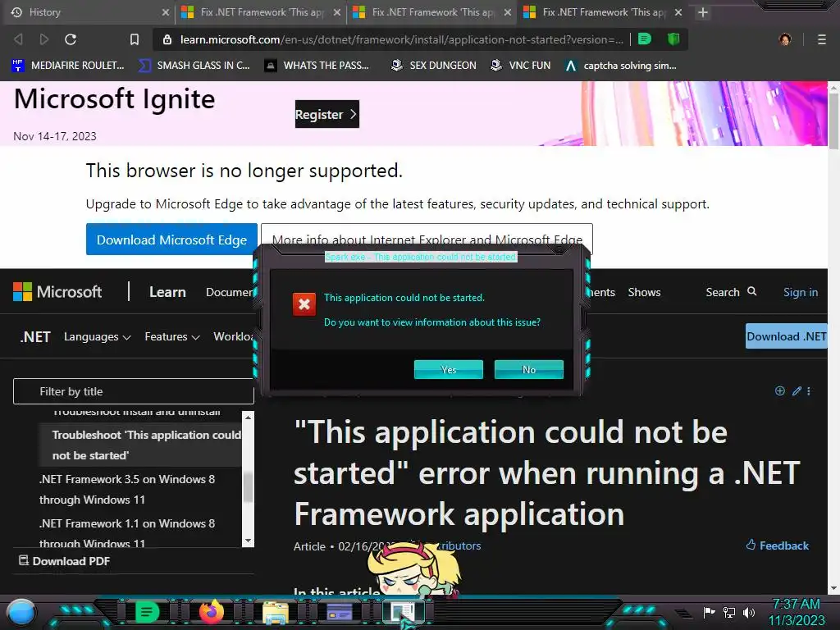Click the Feedback link
The image size is (840, 630).
click(x=778, y=546)
